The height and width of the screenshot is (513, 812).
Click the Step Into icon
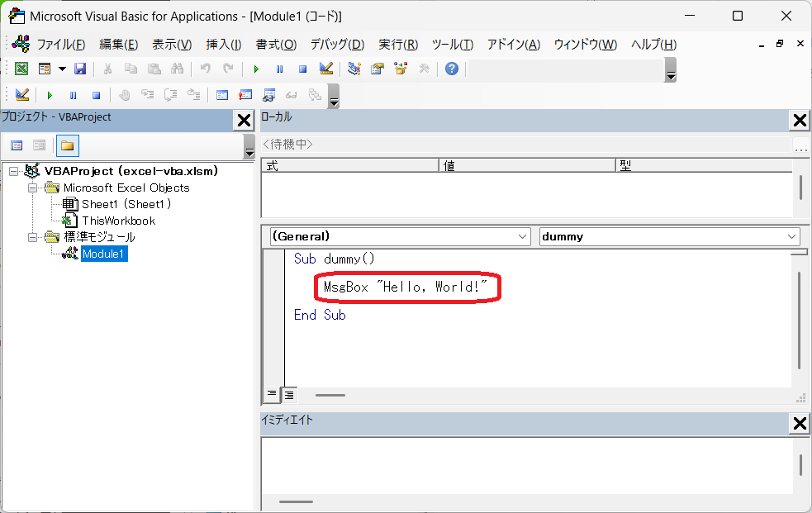click(x=148, y=95)
